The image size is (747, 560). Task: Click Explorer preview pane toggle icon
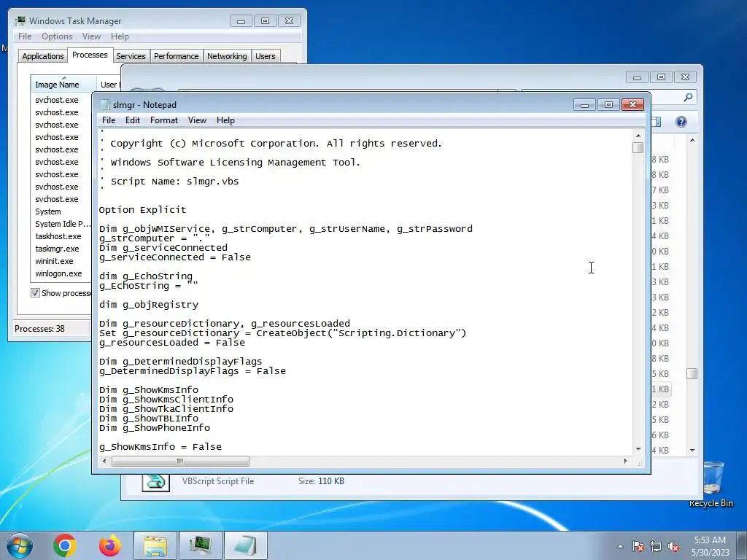click(656, 122)
